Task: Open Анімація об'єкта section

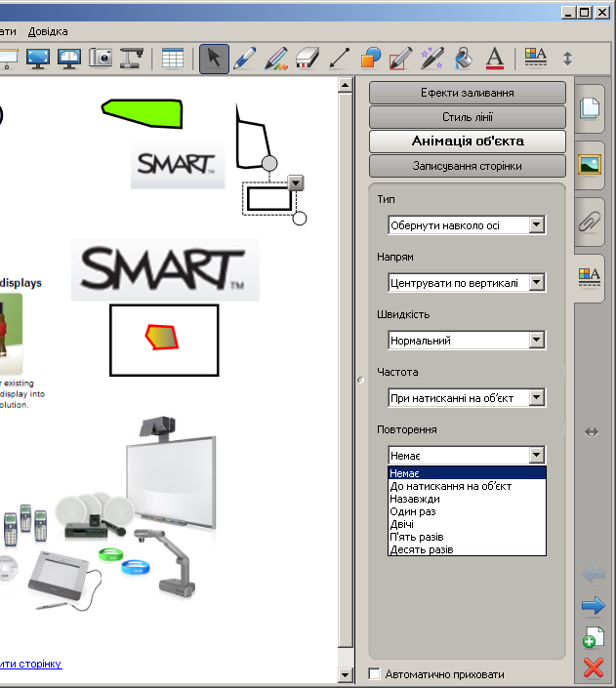Action: [468, 141]
